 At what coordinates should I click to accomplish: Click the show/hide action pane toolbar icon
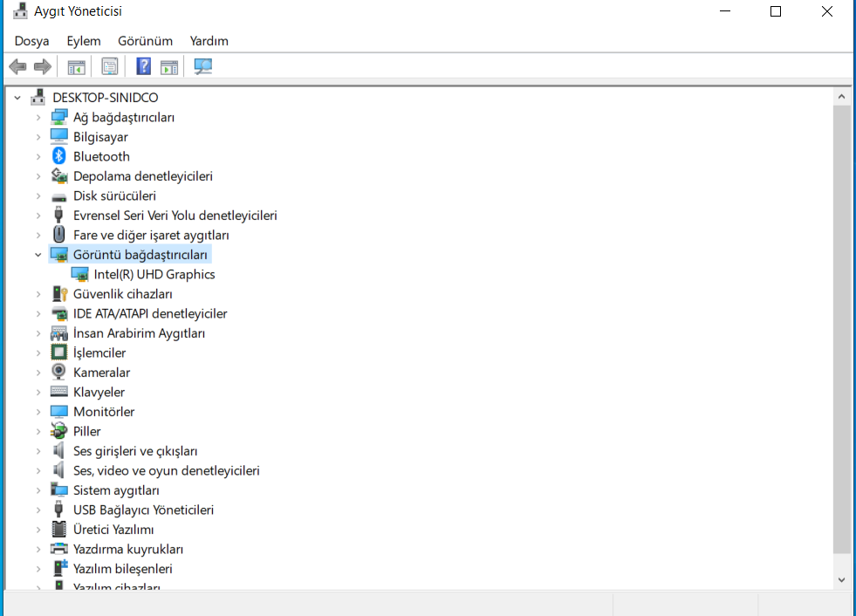169,67
